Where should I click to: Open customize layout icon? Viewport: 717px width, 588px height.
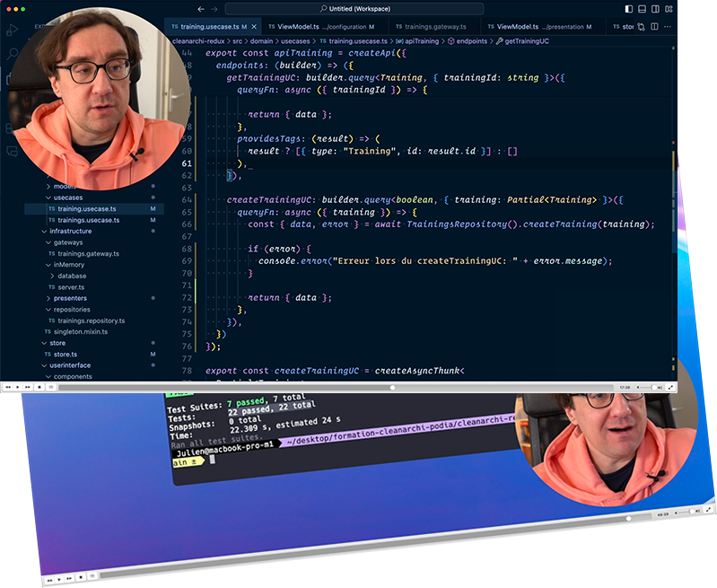[x=669, y=9]
